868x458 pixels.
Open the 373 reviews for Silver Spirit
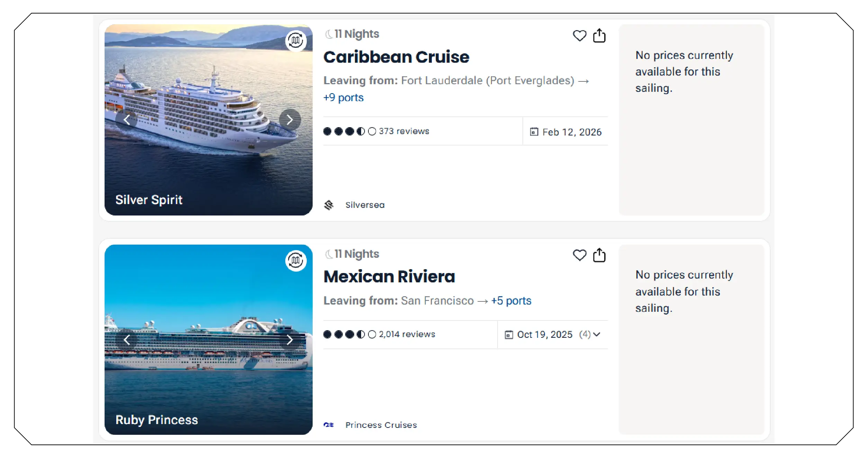pyautogui.click(x=404, y=131)
